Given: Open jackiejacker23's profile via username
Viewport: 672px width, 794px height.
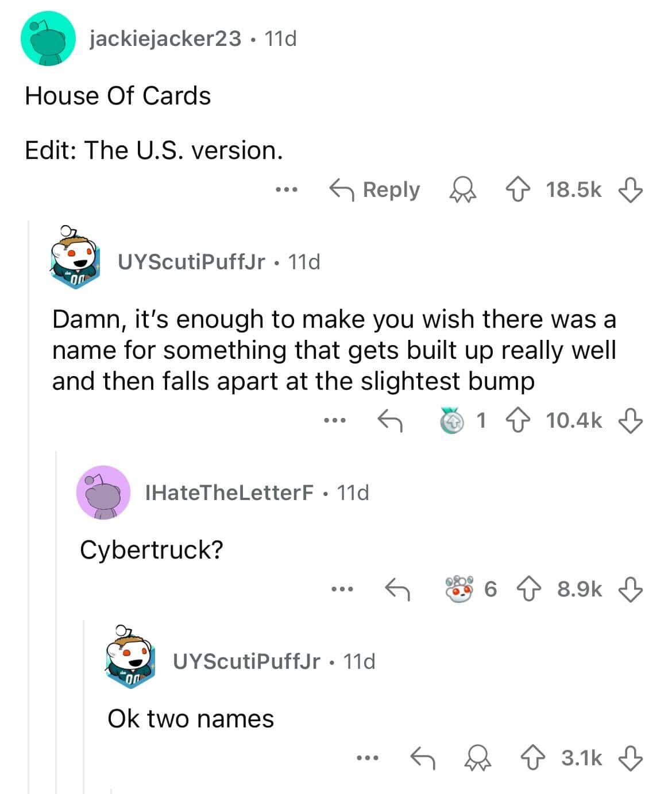Looking at the screenshot, I should (x=165, y=38).
